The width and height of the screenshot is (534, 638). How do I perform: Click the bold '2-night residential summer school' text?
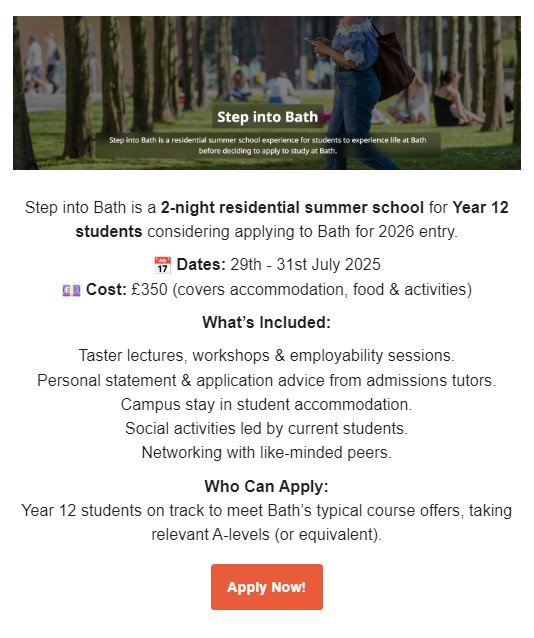pos(292,208)
